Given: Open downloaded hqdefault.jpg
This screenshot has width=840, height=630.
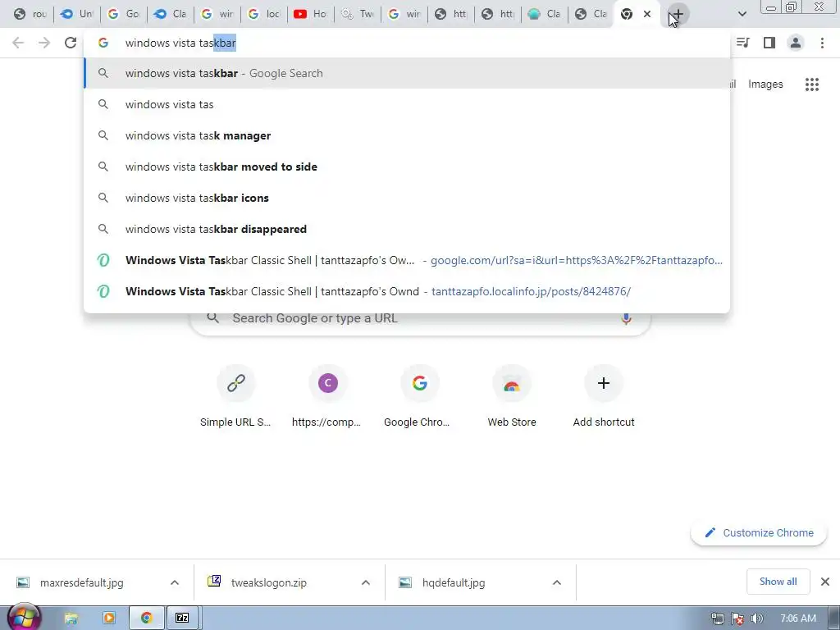Looking at the screenshot, I should coord(453,582).
